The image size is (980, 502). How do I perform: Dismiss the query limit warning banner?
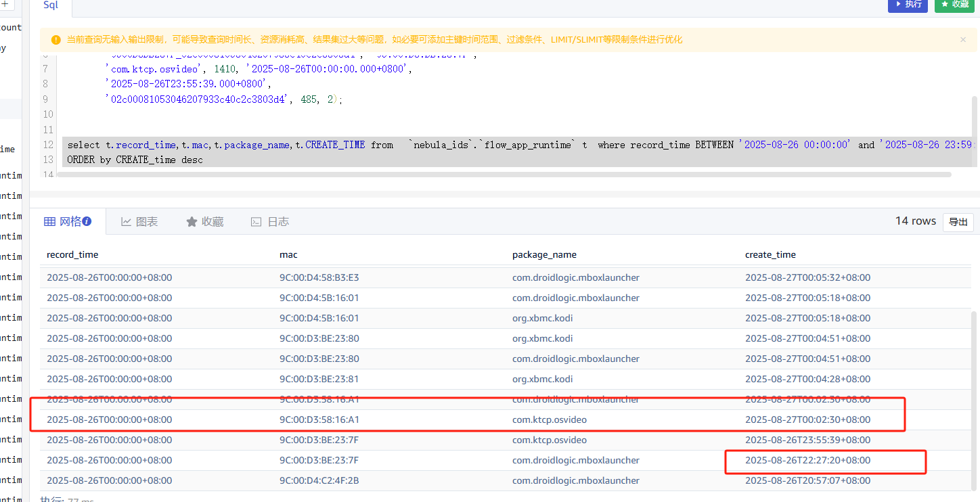pyautogui.click(x=963, y=40)
